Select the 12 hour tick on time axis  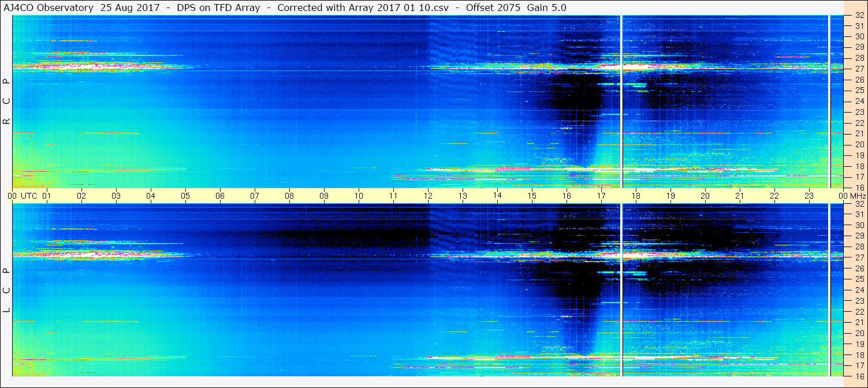pos(428,196)
